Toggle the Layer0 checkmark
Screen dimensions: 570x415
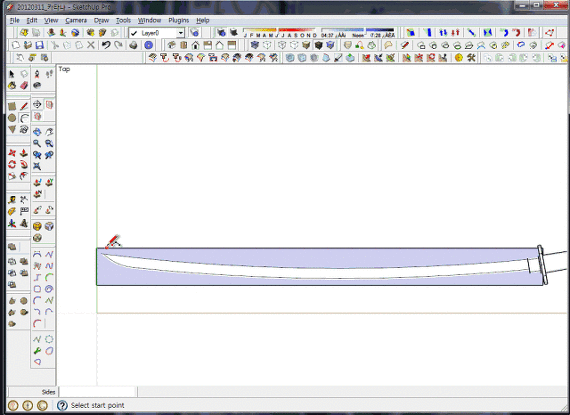click(134, 33)
